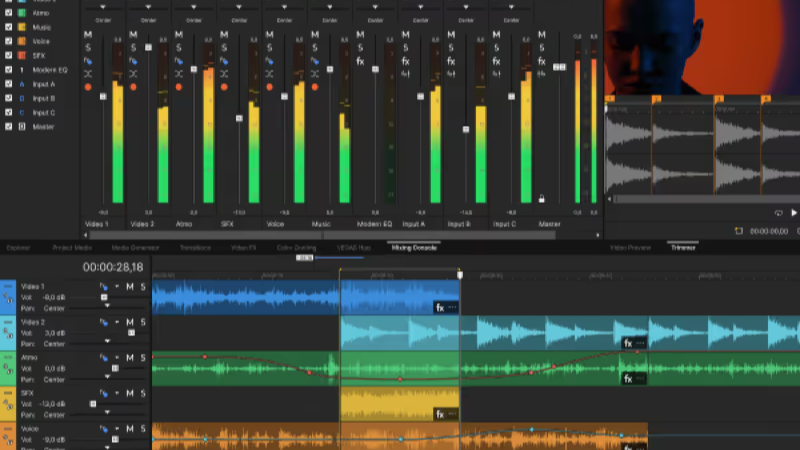Mute the Atmo timeline track

coord(130,358)
